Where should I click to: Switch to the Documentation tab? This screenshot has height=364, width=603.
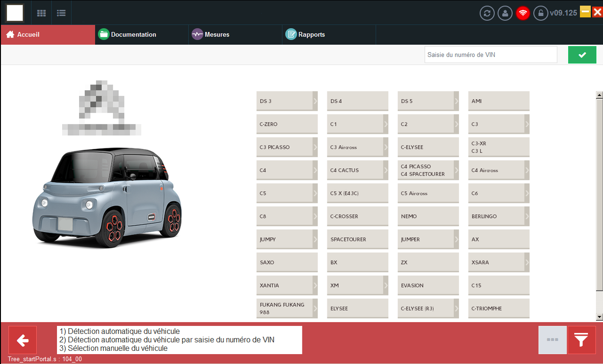[x=141, y=34]
